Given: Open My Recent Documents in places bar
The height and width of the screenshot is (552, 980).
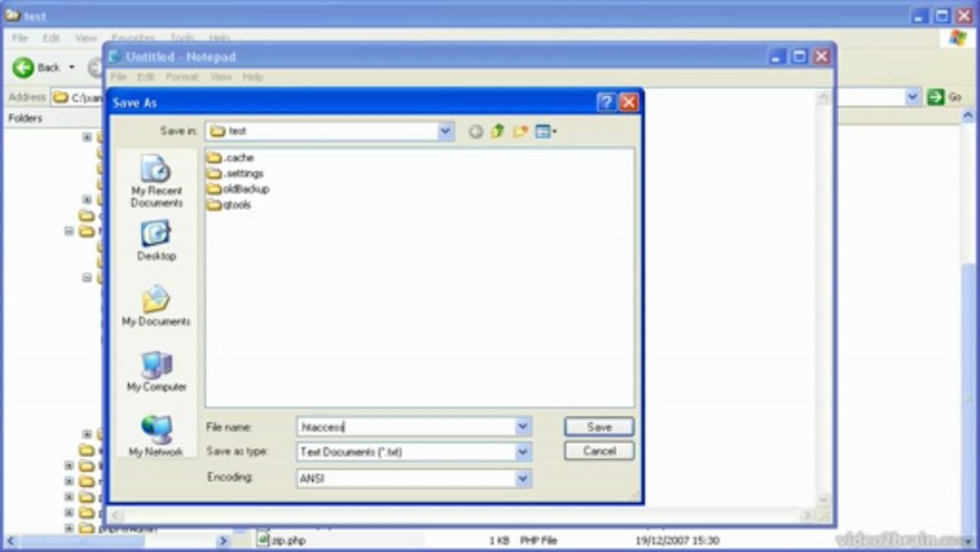Looking at the screenshot, I should [156, 182].
